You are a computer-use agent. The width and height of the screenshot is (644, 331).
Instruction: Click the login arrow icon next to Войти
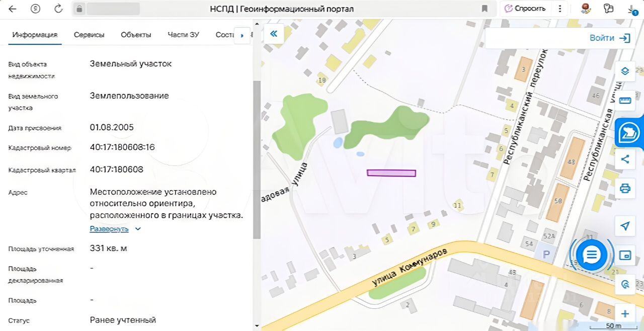(624, 38)
